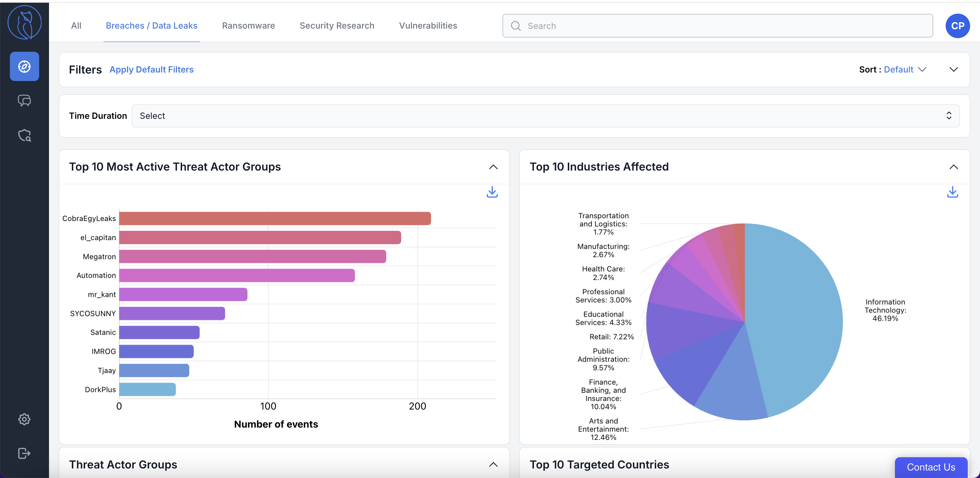980x478 pixels.
Task: Click the CobraEgyLeaks axis label
Action: point(89,219)
